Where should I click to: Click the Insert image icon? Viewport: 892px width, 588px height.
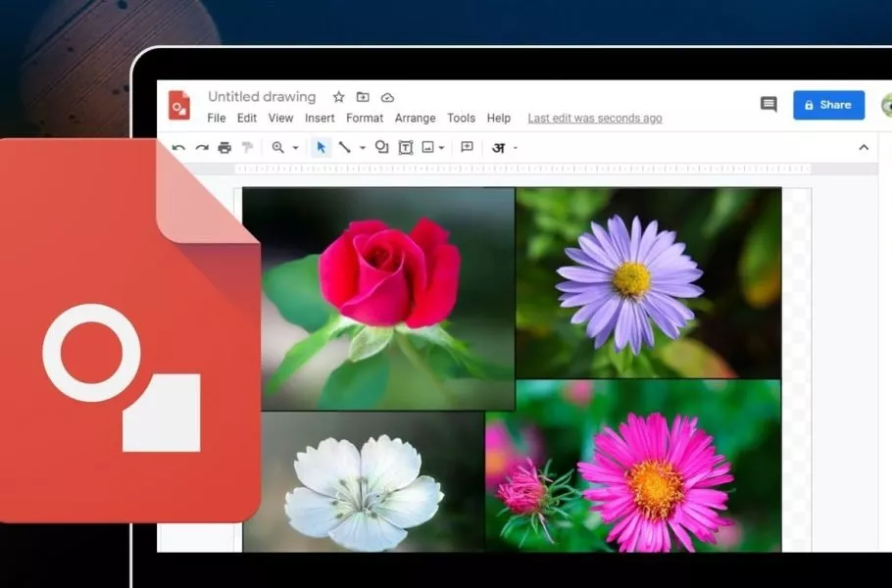tap(427, 148)
